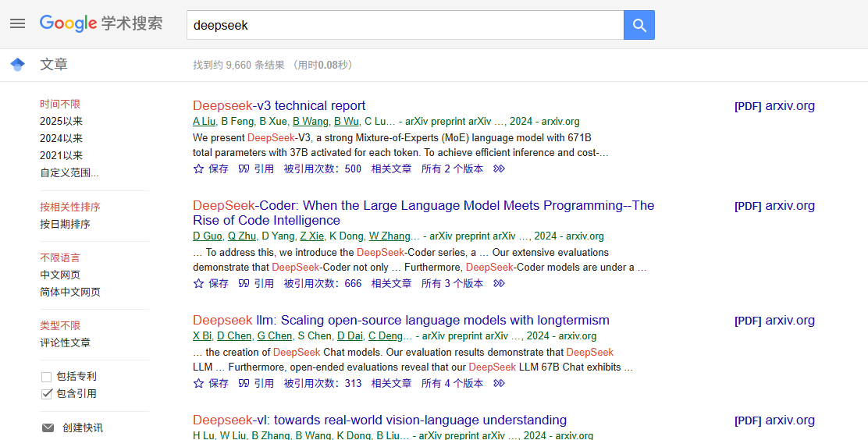Expand more options for DeepSeek-Coder result
This screenshot has height=440, width=868.
point(499,283)
